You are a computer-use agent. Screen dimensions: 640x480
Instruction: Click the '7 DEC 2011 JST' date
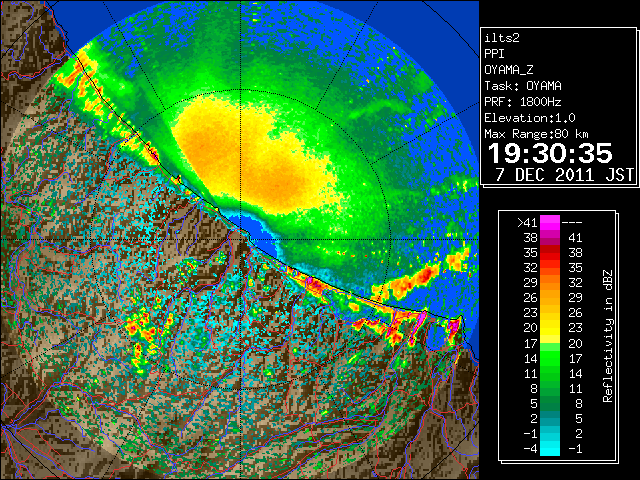564,174
